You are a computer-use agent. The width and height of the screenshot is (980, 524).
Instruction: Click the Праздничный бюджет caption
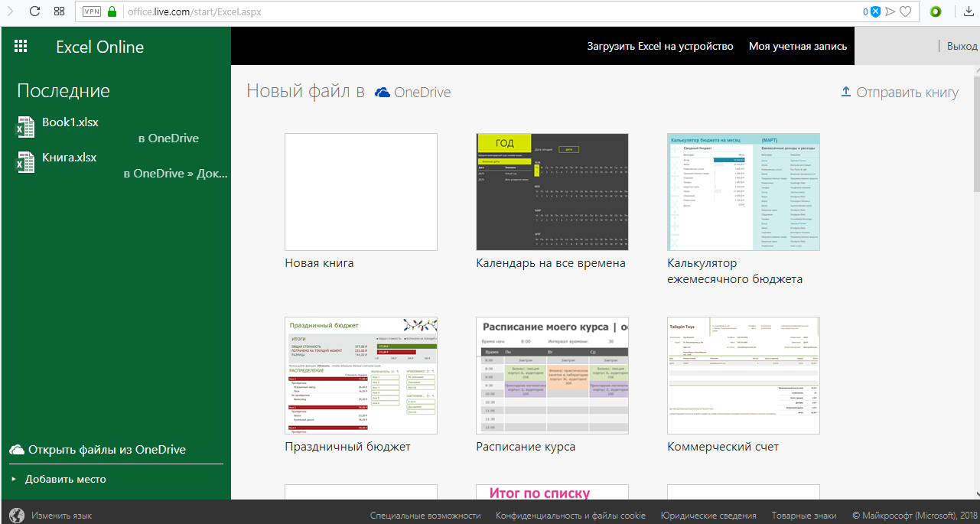pos(348,447)
